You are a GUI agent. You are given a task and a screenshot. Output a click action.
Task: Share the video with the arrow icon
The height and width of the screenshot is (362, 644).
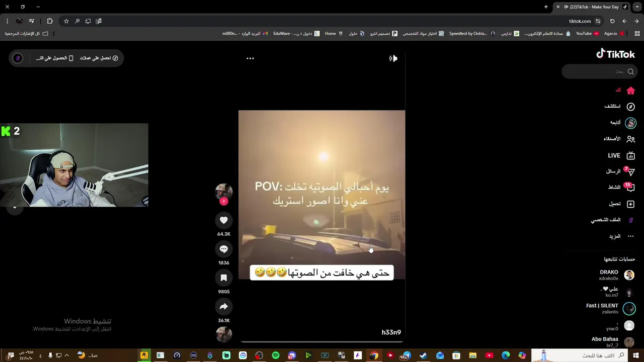[x=224, y=307]
